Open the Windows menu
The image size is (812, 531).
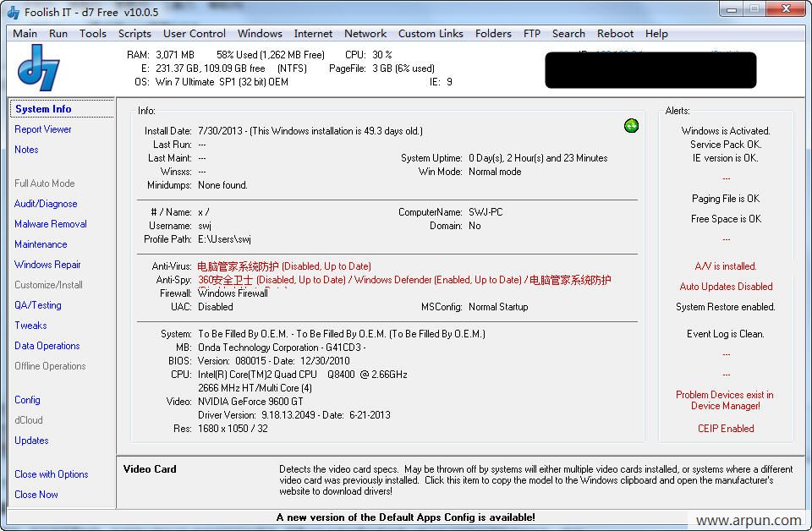pos(260,34)
